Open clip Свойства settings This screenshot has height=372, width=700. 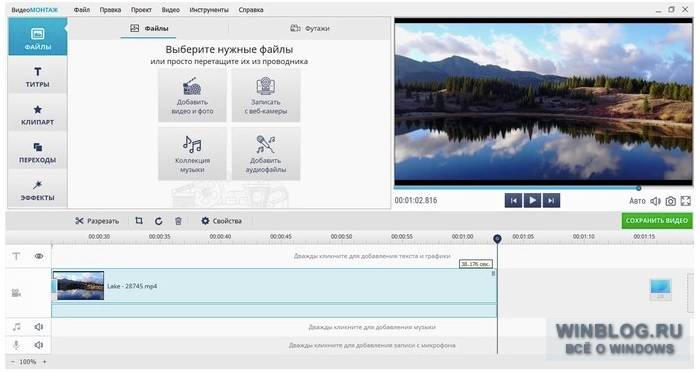click(221, 221)
